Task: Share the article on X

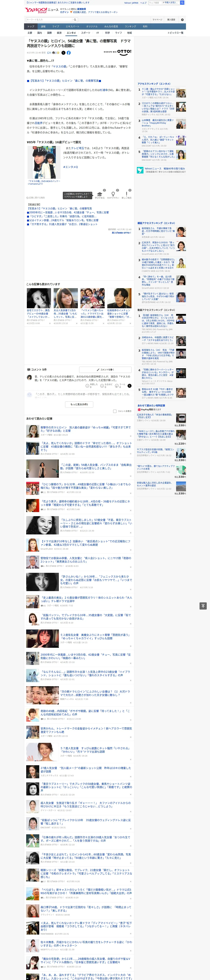Action: 63,53
